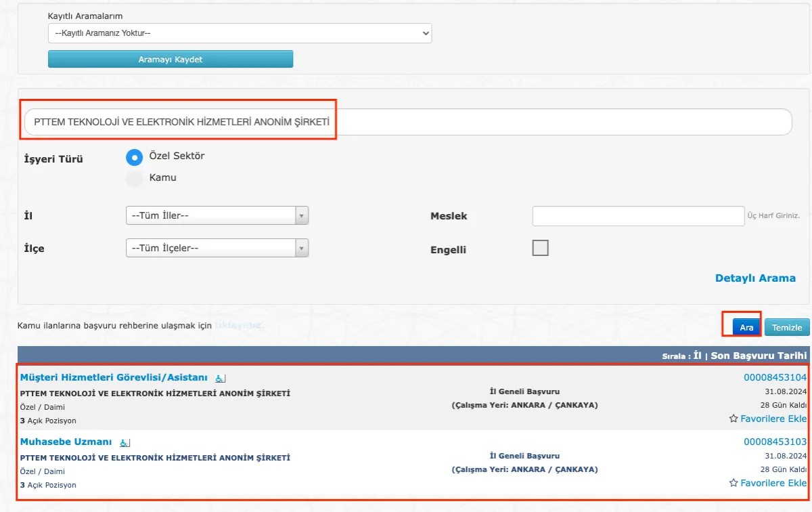This screenshot has width=812, height=512.
Task: Select the Özel Sektör radio button
Action: pos(135,157)
